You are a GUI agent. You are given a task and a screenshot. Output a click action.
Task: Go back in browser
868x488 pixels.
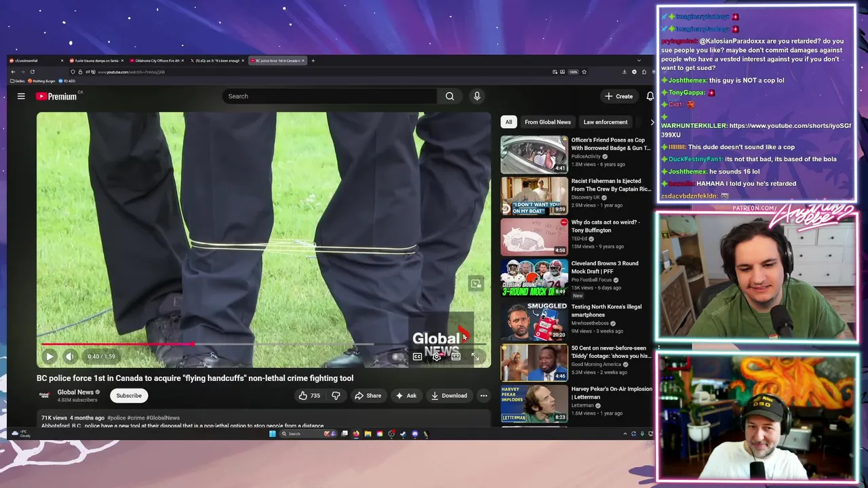coord(13,72)
